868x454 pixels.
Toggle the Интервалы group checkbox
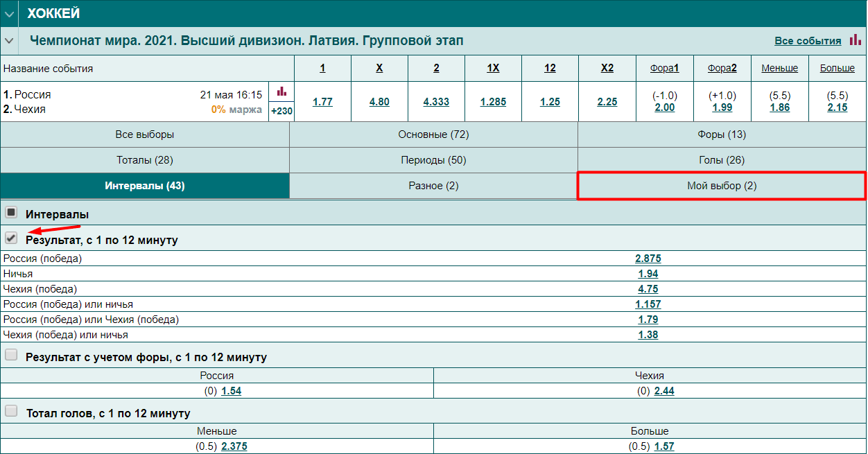click(11, 213)
